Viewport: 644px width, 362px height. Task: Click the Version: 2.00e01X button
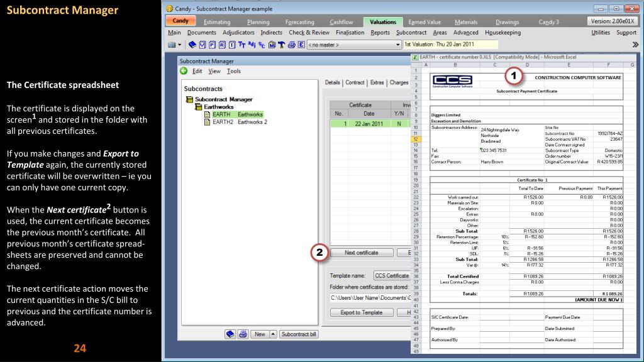pyautogui.click(x=613, y=21)
